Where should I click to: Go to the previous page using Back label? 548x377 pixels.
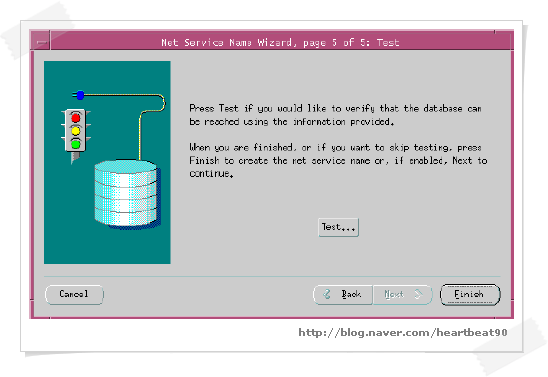coord(351,294)
